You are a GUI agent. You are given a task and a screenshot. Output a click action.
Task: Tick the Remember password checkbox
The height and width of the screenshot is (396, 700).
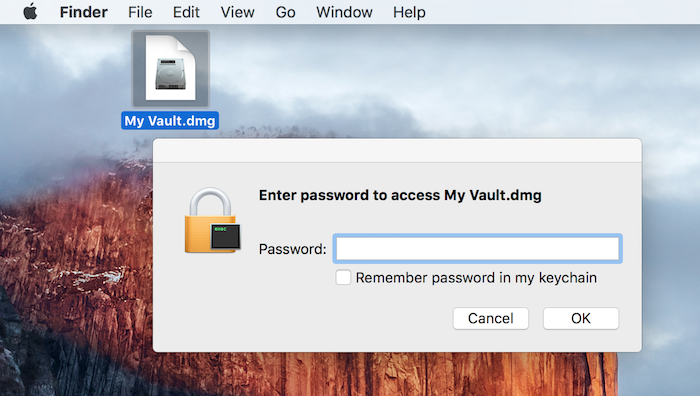click(343, 277)
